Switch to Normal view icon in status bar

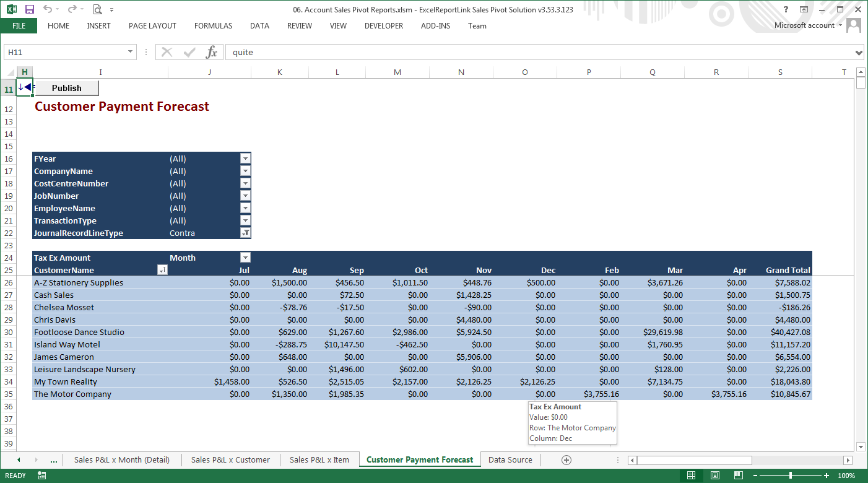(692, 476)
